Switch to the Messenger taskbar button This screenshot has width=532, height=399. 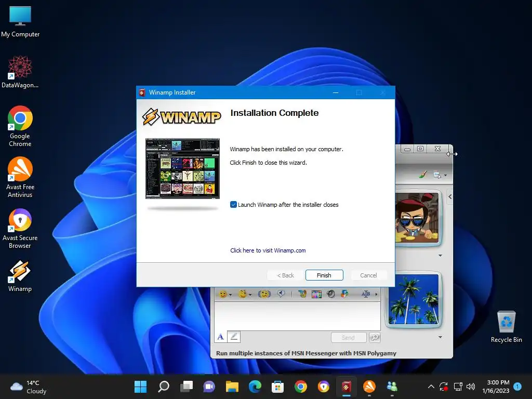(x=392, y=387)
